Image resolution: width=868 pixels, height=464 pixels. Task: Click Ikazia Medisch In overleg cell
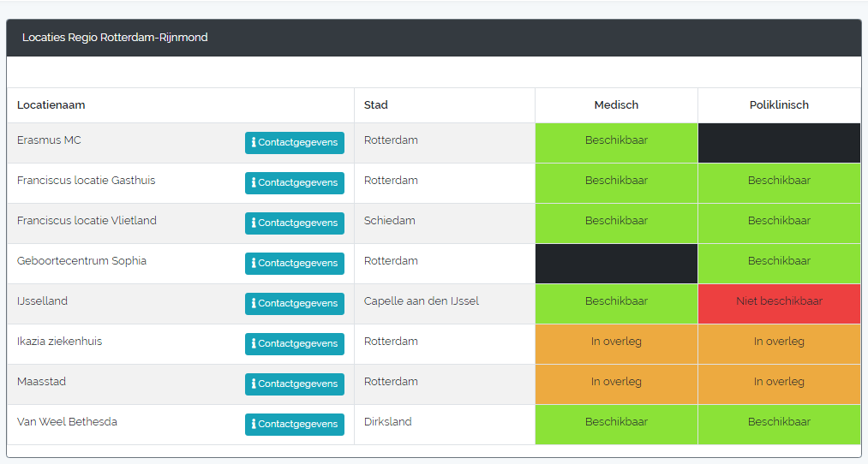616,344
